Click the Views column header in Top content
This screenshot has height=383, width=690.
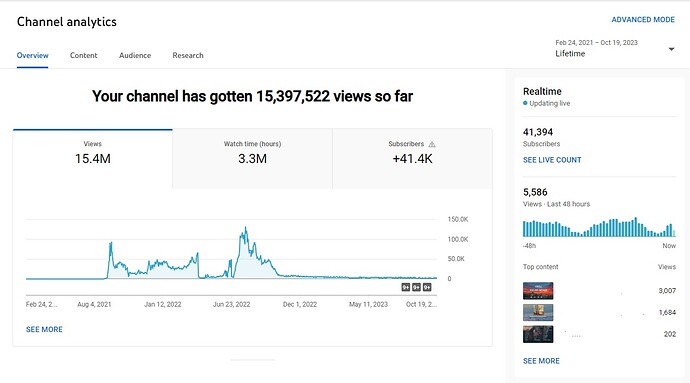[667, 267]
